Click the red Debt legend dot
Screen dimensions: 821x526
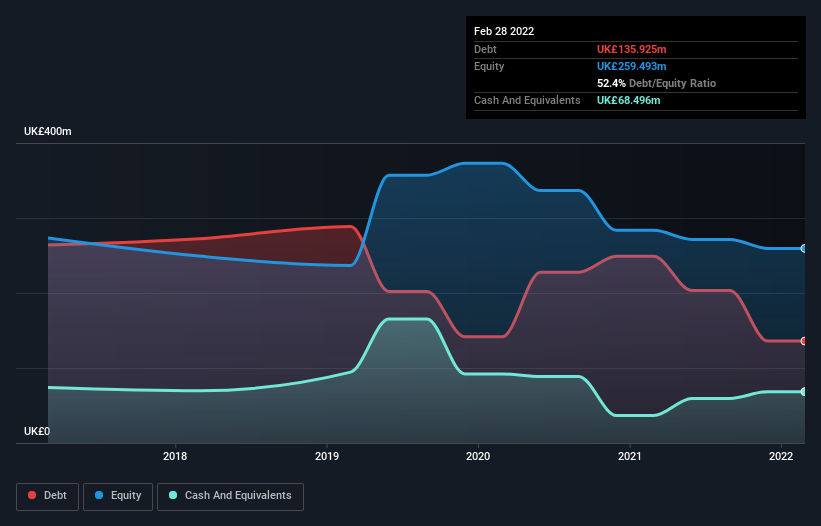pos(32,495)
